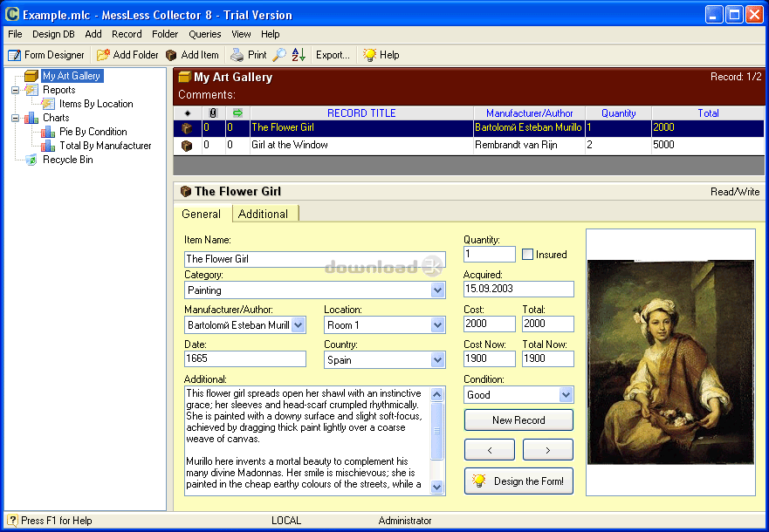
Task: Click the Manufacturer/Author column header
Action: pyautogui.click(x=529, y=113)
